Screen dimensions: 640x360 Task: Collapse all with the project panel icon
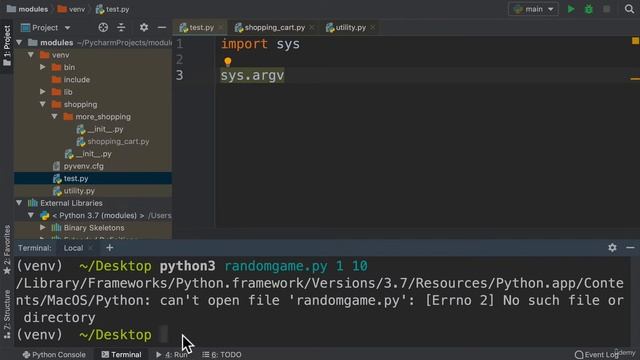coord(121,27)
